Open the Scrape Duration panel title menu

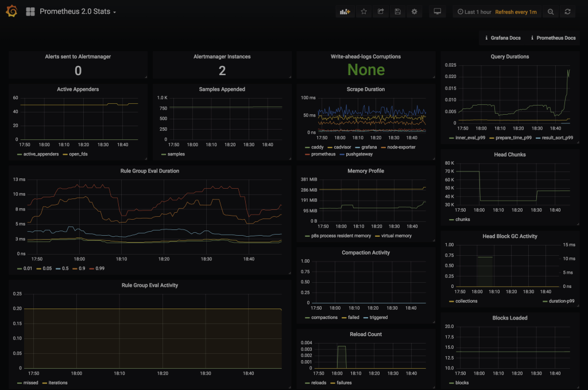point(366,89)
